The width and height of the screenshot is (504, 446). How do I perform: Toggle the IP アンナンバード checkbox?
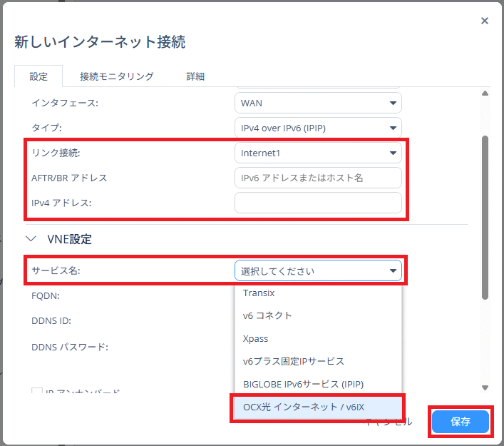37,392
